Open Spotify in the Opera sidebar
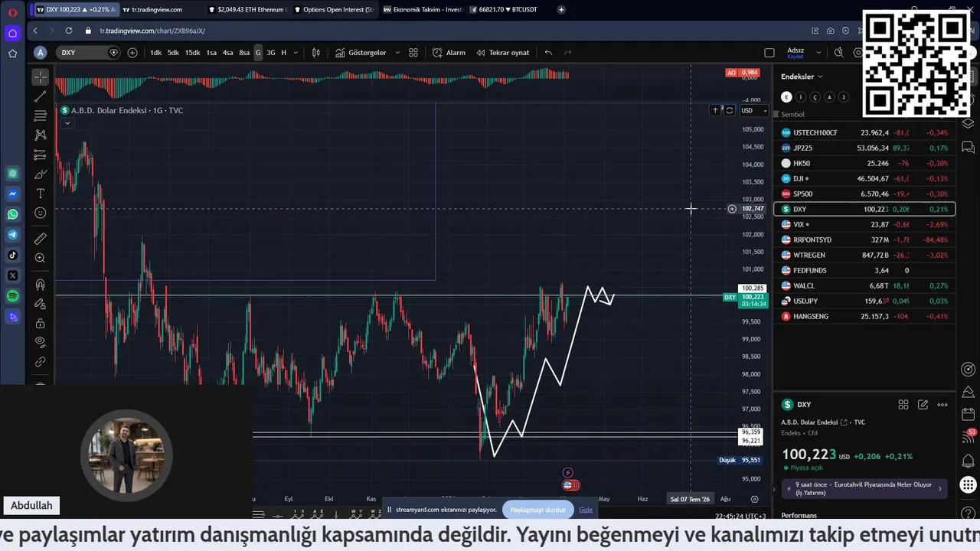The image size is (980, 551). pyautogui.click(x=13, y=295)
